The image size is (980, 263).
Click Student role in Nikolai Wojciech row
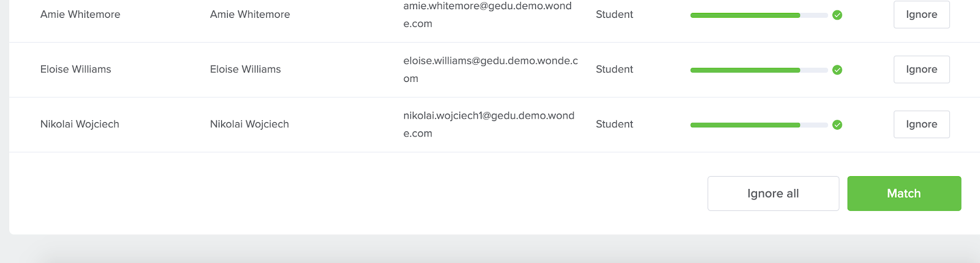[x=614, y=124]
